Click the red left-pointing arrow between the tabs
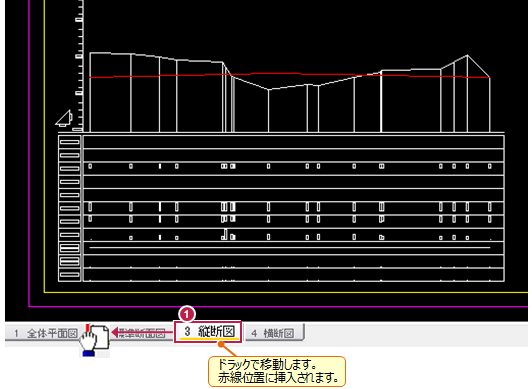The image size is (532, 389). [x=143, y=332]
